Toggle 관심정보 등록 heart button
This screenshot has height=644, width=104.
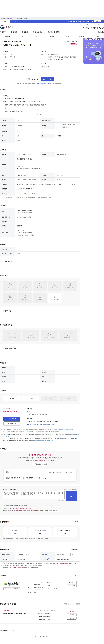[33, 79]
